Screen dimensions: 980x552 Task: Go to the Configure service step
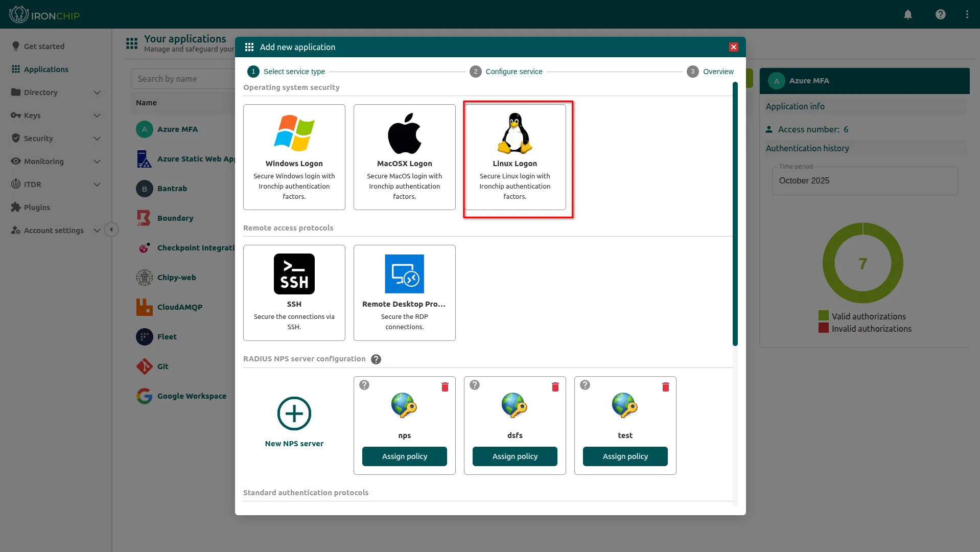pyautogui.click(x=506, y=72)
